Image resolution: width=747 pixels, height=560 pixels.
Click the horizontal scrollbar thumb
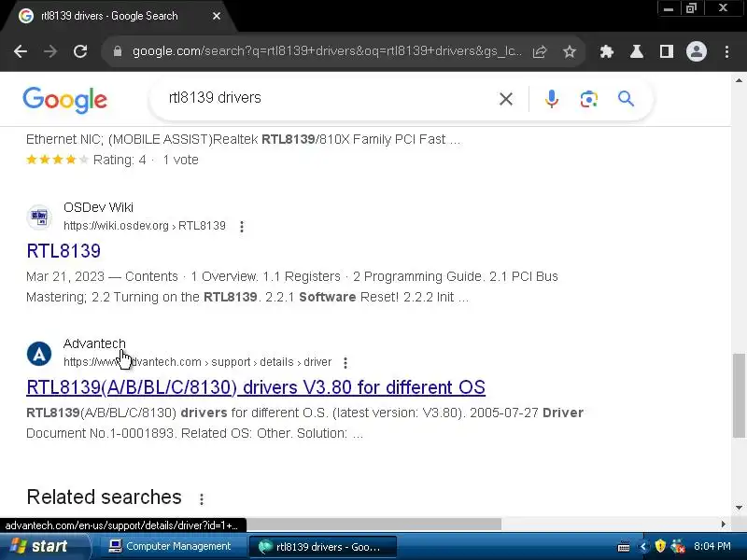[374, 525]
